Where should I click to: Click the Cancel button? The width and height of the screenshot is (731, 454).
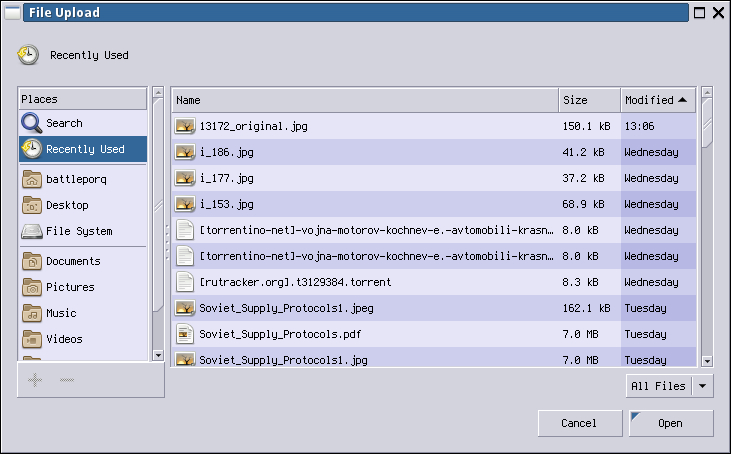click(580, 423)
